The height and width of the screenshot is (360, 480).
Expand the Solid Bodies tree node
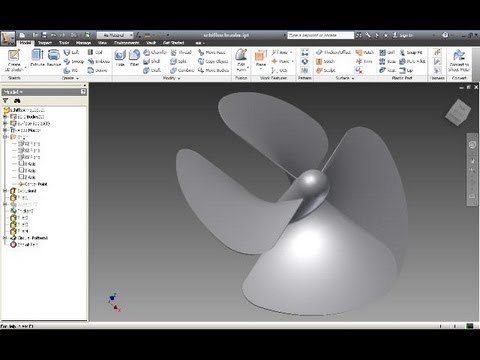click(x=5, y=117)
